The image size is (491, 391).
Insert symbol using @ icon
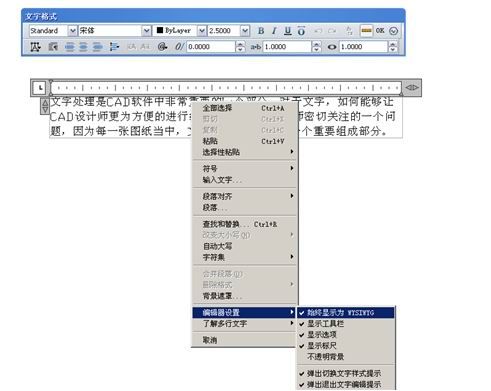pos(162,47)
